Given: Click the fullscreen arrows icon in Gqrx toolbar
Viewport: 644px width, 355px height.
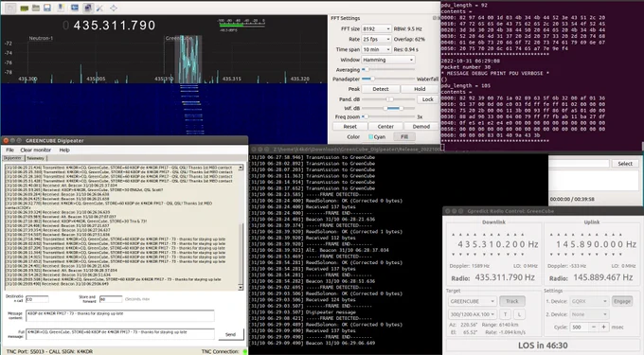Looking at the screenshot, I should (x=114, y=8).
